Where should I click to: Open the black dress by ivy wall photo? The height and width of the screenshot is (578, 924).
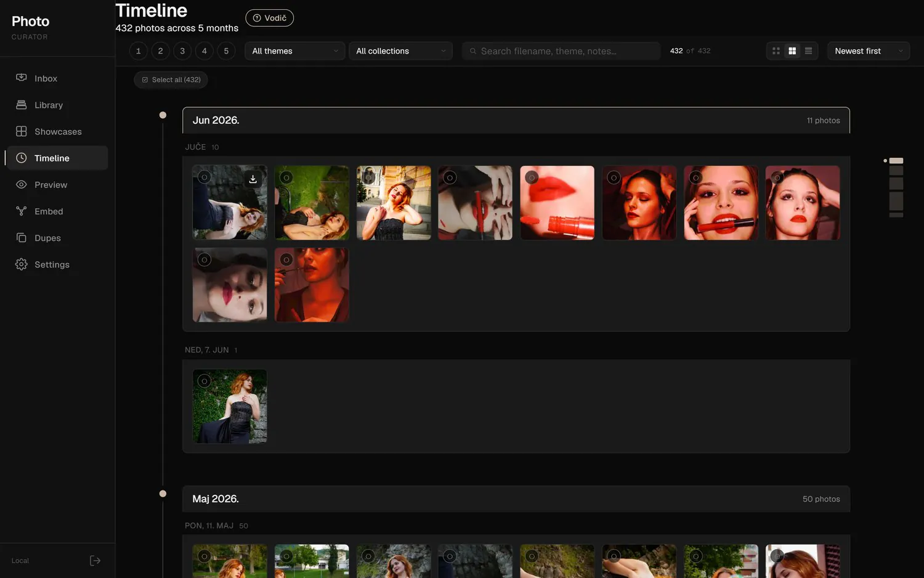pos(230,406)
